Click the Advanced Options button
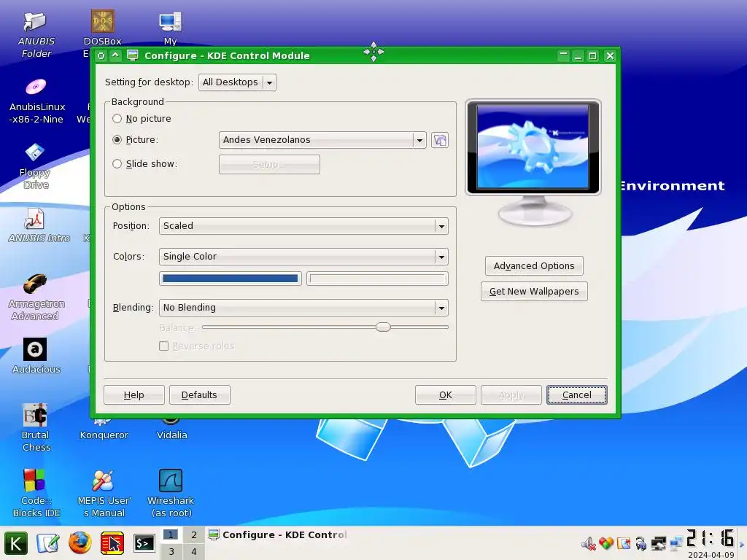 534,265
